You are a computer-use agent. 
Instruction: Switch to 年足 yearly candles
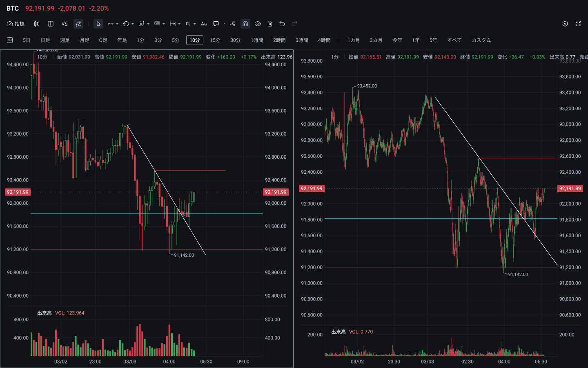[x=122, y=40]
